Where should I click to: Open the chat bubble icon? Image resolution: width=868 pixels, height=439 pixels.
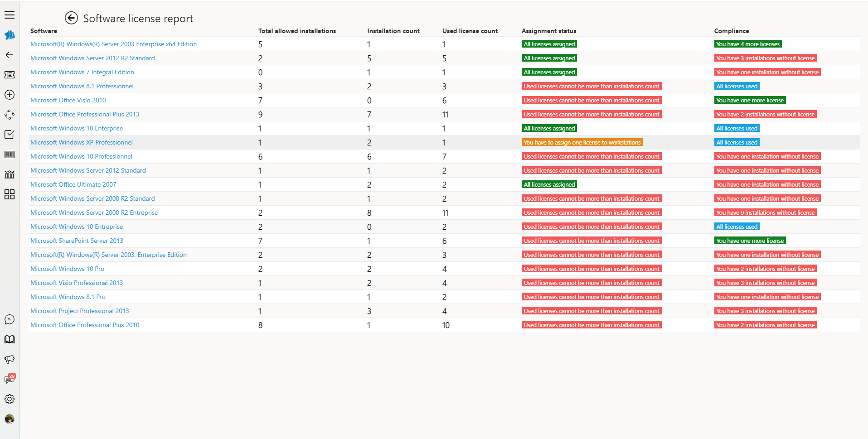(10, 319)
